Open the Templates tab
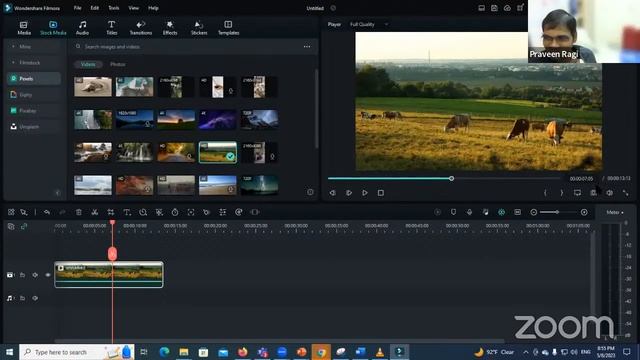Viewport: 640px width, 360px height. 228,28
